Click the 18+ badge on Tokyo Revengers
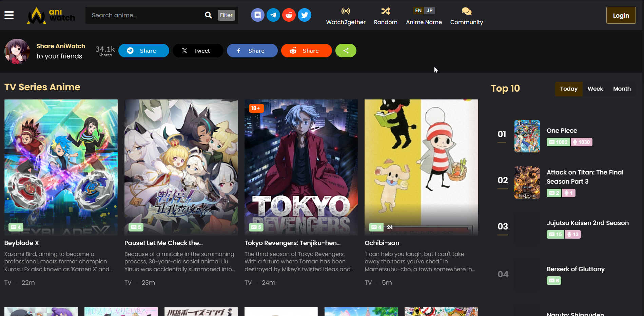Screen dimensions: 644x316 pos(256,108)
